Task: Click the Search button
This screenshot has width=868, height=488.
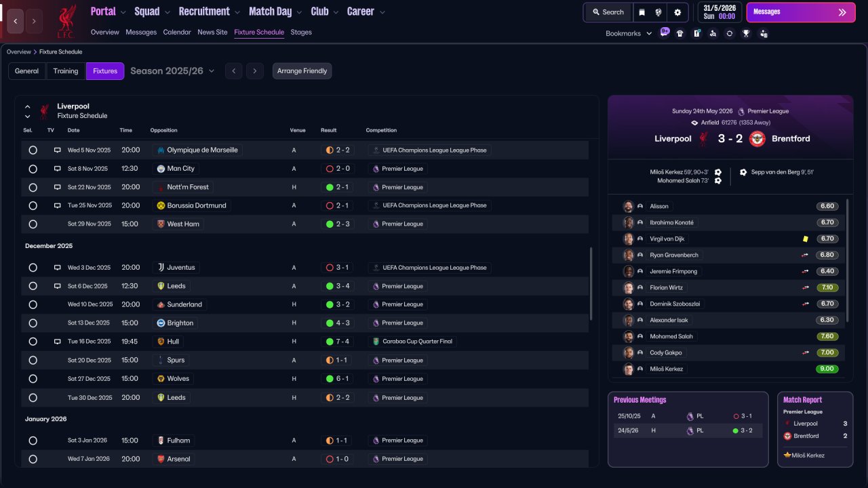Action: tap(608, 12)
